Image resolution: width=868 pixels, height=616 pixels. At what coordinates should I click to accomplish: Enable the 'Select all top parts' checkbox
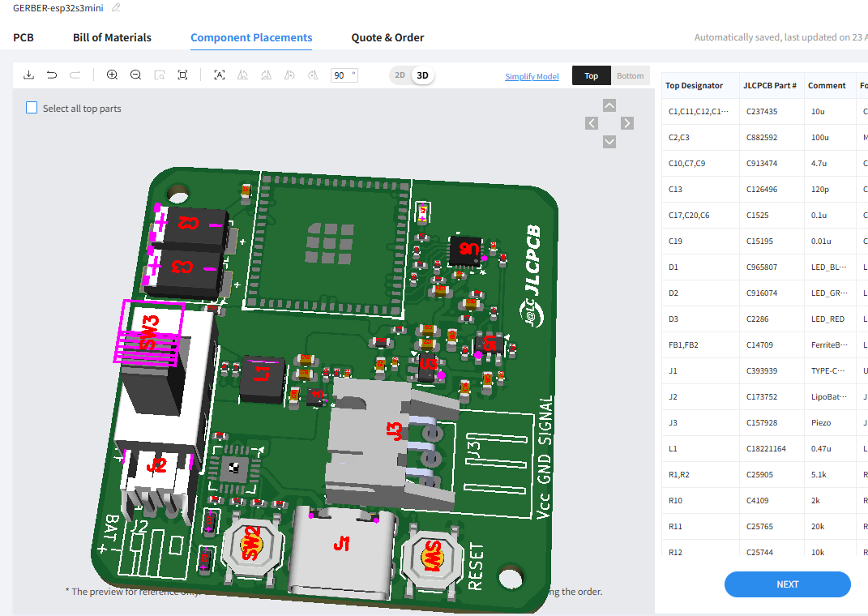pyautogui.click(x=32, y=108)
